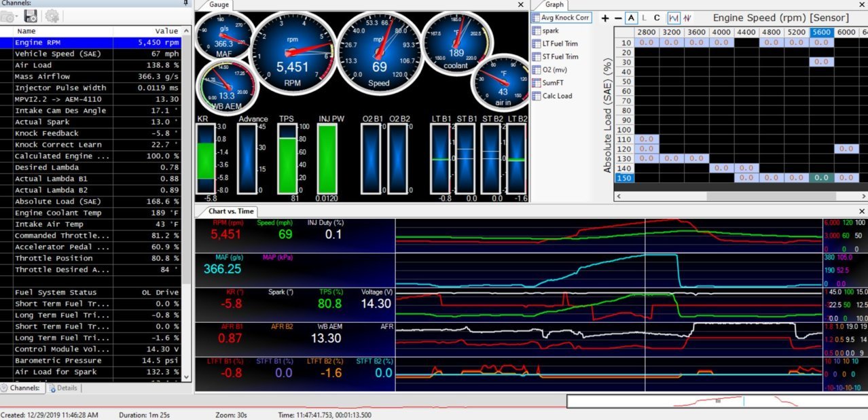This screenshot has height=420, width=868.
Task: Open channel settings gear icon
Action: click(52, 16)
